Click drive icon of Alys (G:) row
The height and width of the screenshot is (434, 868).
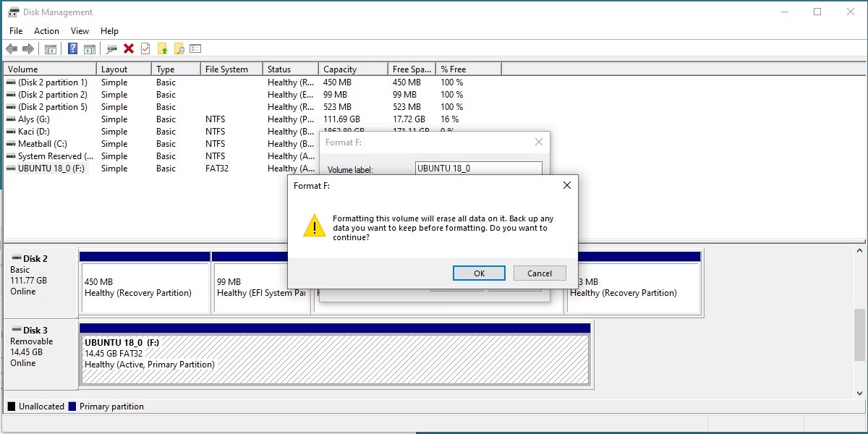pyautogui.click(x=11, y=119)
